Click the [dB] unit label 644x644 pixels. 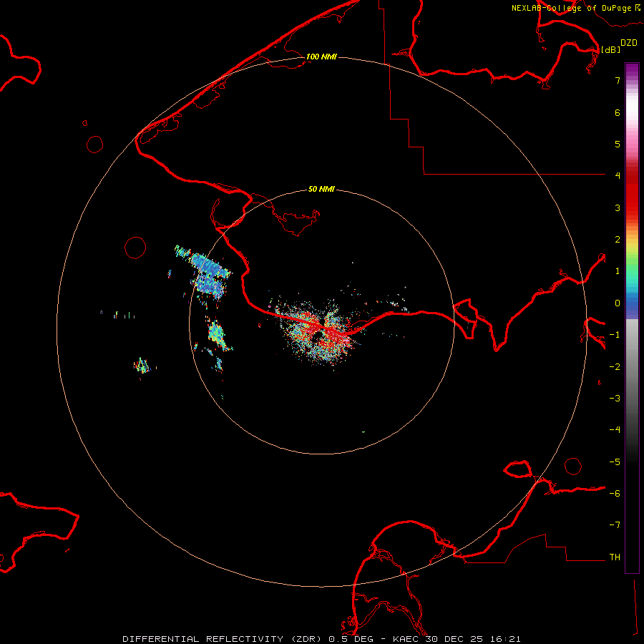611,49
